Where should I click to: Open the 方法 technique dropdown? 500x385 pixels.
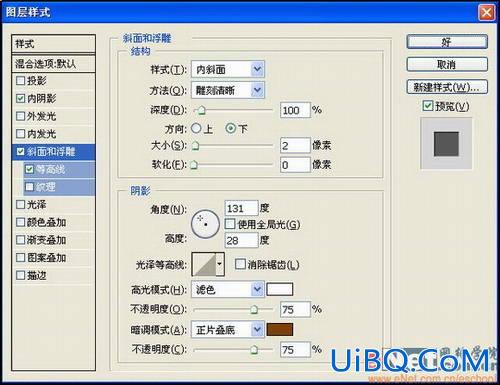click(228, 90)
